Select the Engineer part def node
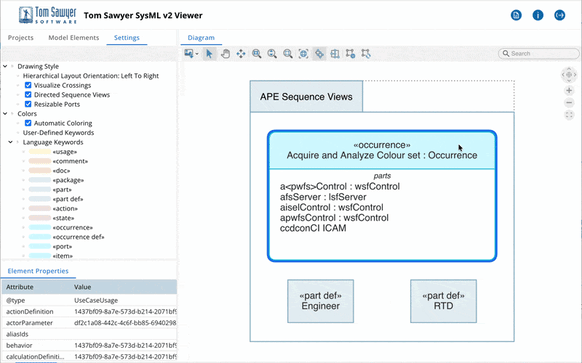The height and width of the screenshot is (363, 582). click(x=320, y=301)
